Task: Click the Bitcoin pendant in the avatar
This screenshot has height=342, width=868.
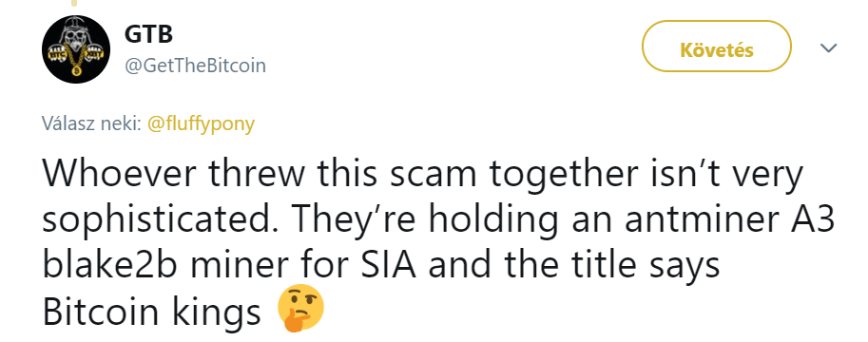Action: 76,71
